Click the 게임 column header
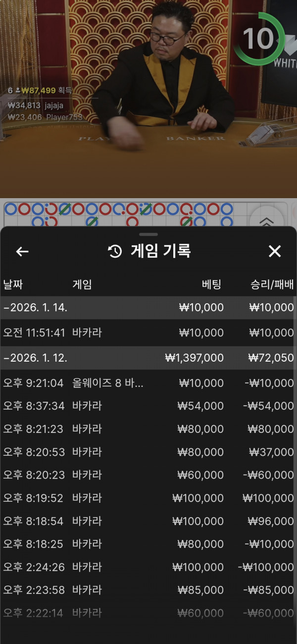This screenshot has height=644, width=297. pos(82,284)
